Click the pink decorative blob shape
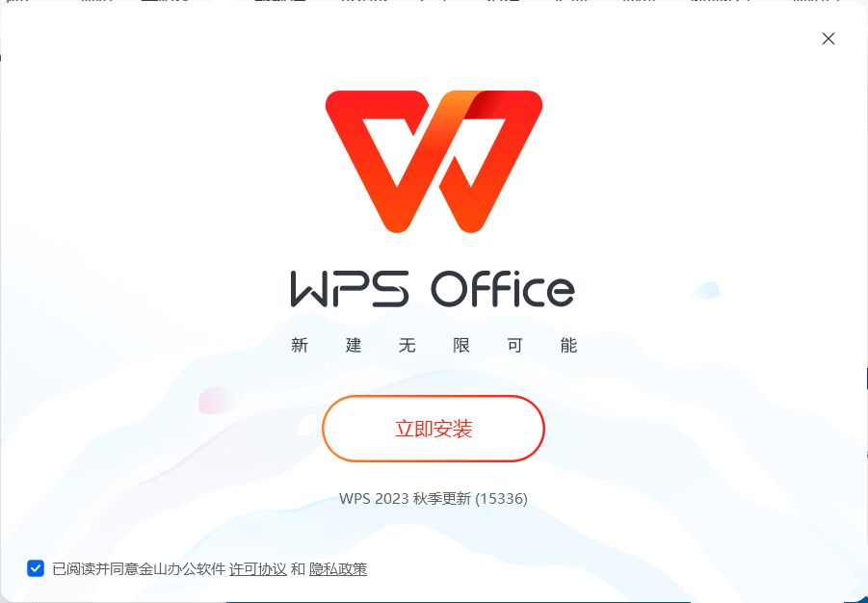 click(217, 399)
